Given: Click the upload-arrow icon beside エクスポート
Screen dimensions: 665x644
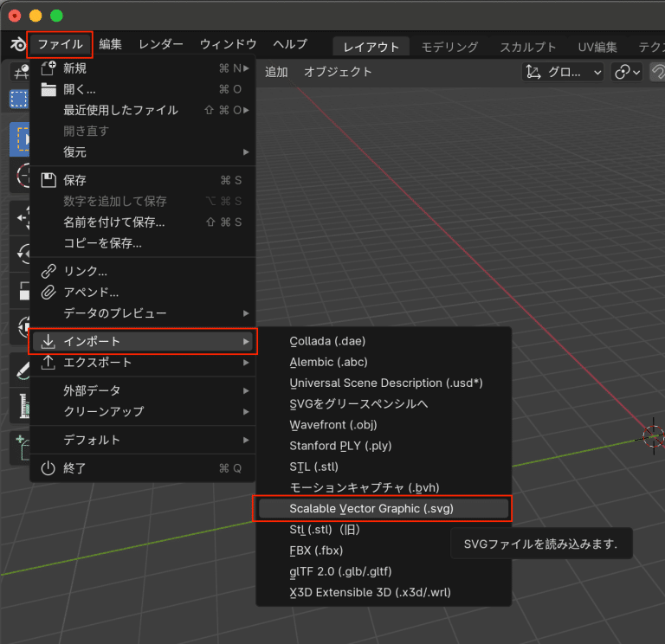Looking at the screenshot, I should tap(48, 363).
